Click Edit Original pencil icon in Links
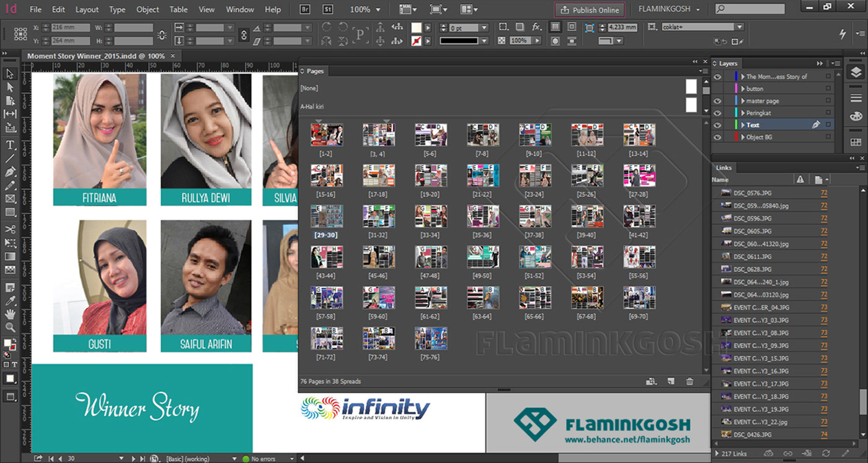The width and height of the screenshot is (868, 463). [846, 454]
